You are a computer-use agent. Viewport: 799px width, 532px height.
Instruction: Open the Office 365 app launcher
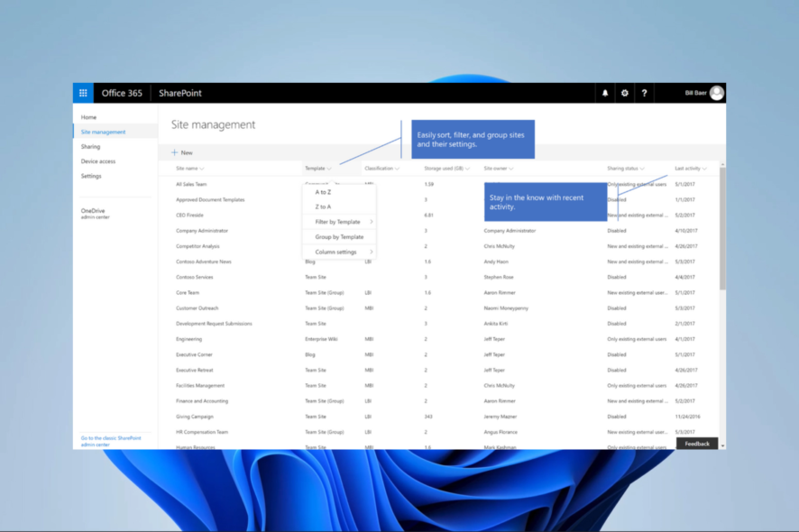[83, 92]
